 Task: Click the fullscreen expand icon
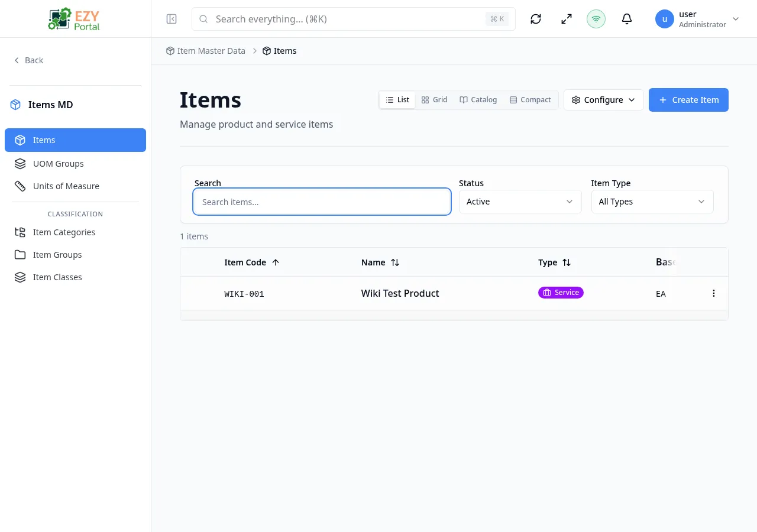(566, 19)
